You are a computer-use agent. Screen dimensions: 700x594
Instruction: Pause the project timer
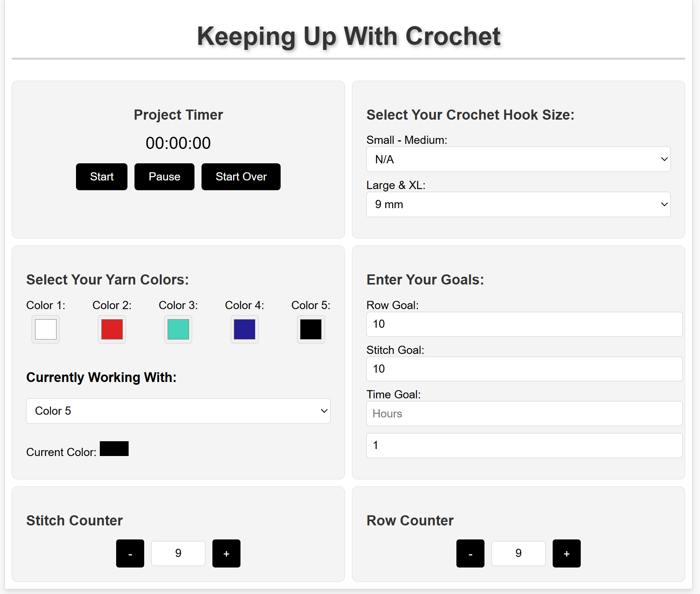tap(164, 177)
